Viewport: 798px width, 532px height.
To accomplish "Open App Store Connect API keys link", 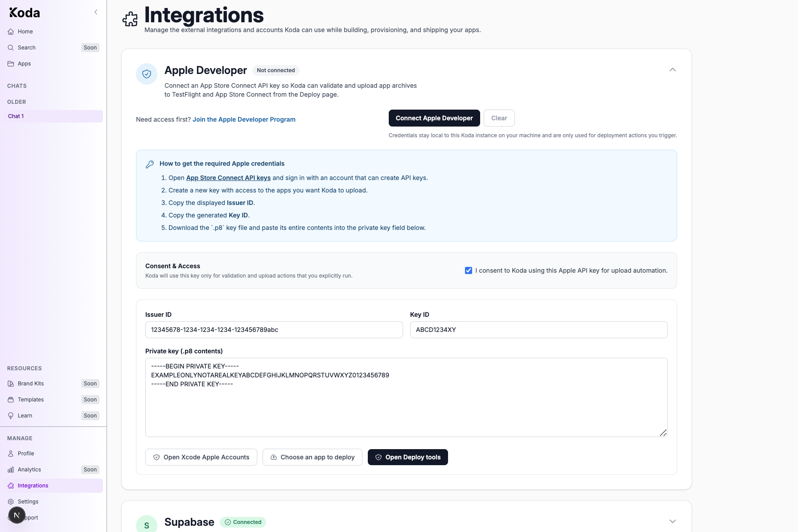I will coord(228,178).
